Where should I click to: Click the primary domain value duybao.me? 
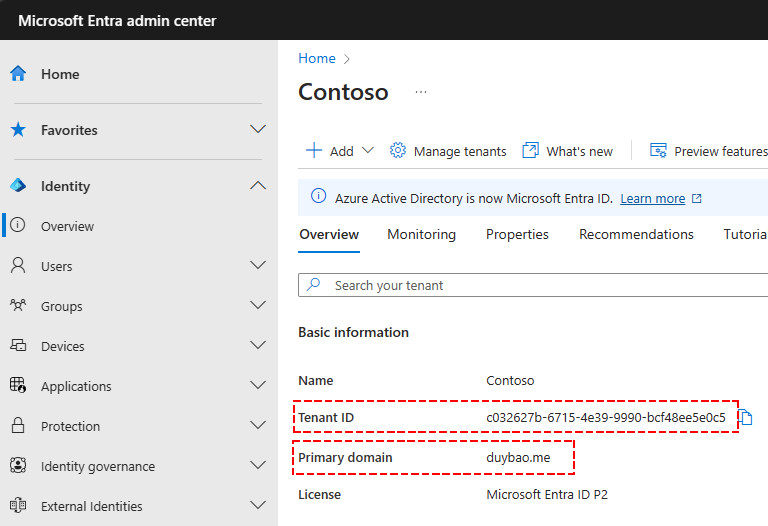click(x=518, y=457)
